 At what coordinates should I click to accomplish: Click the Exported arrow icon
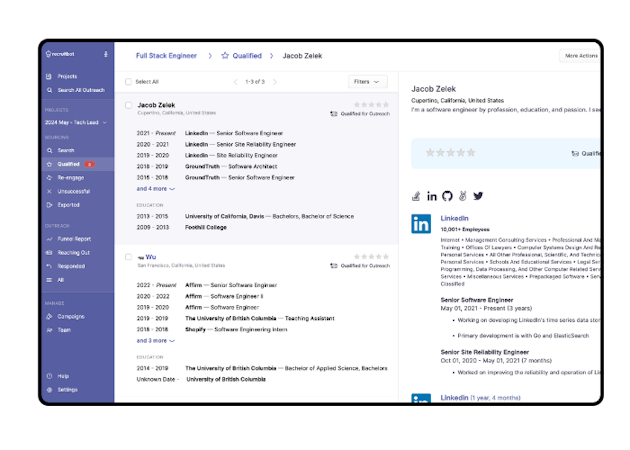(x=49, y=205)
